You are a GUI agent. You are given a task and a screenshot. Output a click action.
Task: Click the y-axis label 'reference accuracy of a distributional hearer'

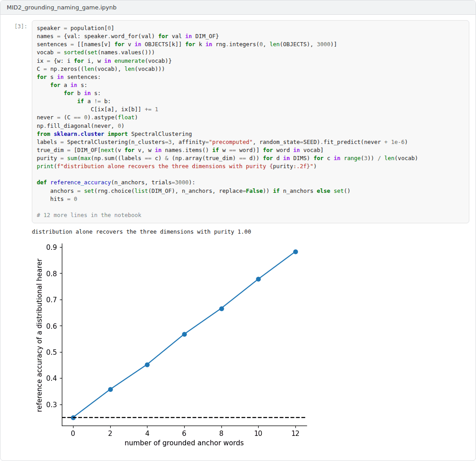[x=39, y=335]
